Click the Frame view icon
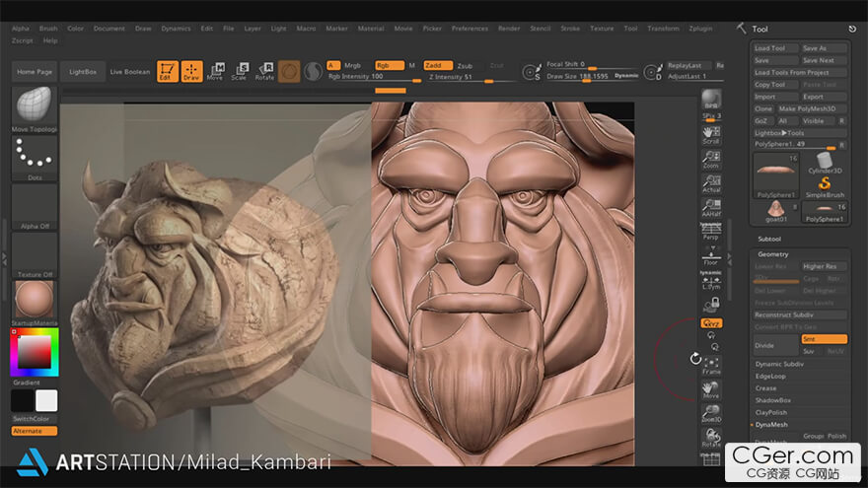The width and height of the screenshot is (868, 488). click(x=711, y=366)
